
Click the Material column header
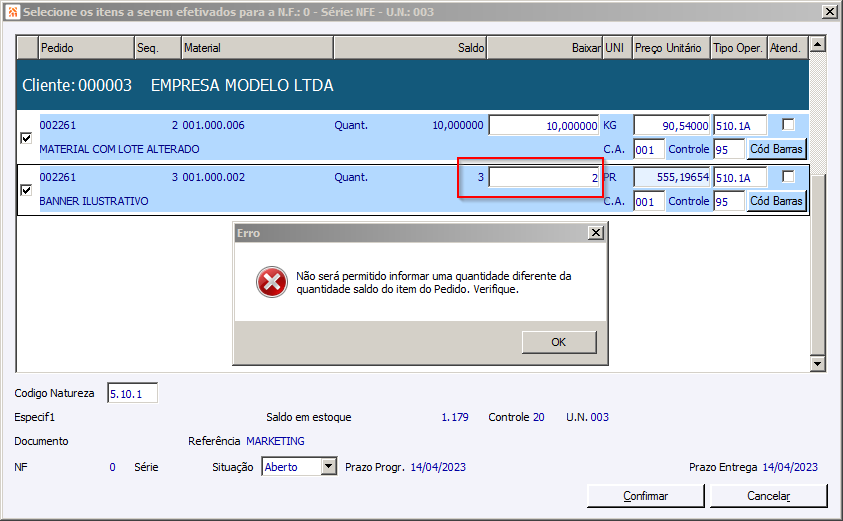tap(258, 47)
